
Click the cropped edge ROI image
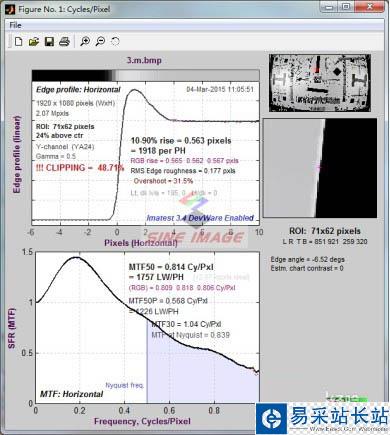[320, 168]
